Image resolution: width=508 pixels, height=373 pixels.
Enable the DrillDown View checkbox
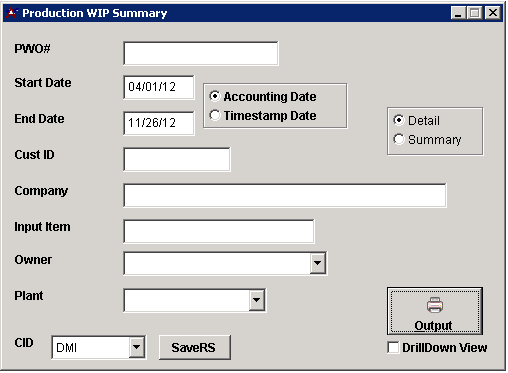click(x=393, y=347)
